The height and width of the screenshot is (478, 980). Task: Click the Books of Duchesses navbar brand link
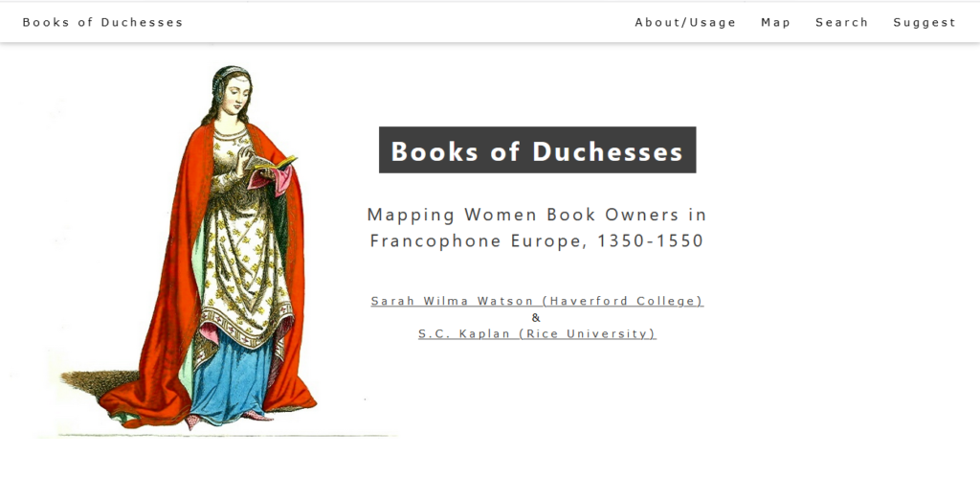(x=102, y=22)
